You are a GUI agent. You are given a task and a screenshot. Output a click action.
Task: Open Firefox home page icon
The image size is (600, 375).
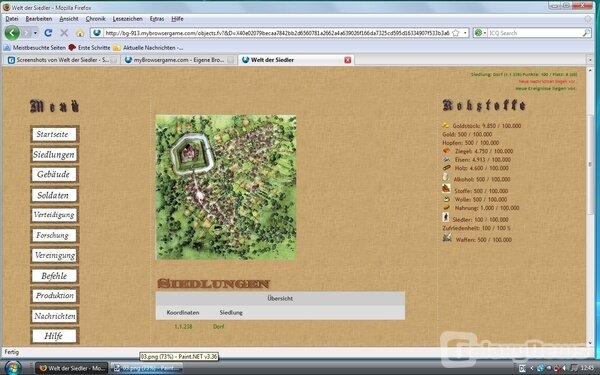80,33
